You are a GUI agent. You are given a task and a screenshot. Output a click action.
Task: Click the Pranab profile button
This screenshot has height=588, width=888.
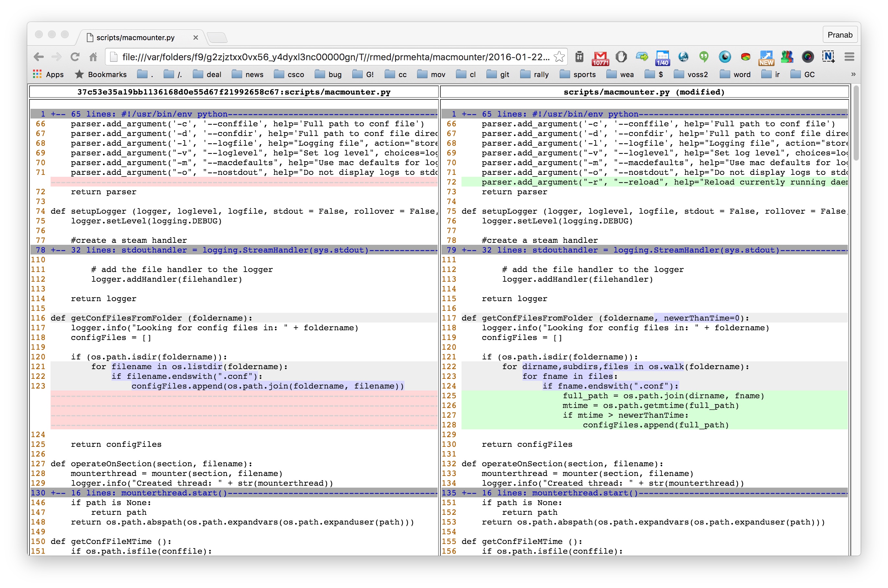click(x=840, y=35)
